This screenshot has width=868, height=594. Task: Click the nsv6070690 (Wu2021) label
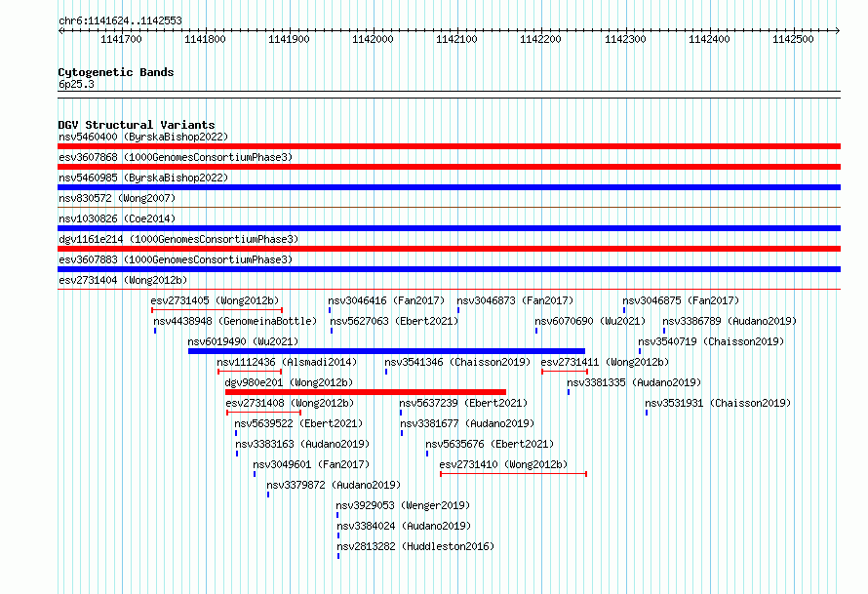coord(590,321)
